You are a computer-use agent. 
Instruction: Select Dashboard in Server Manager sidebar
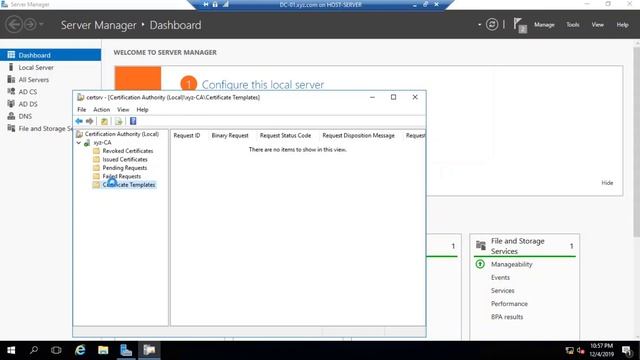coord(50,55)
